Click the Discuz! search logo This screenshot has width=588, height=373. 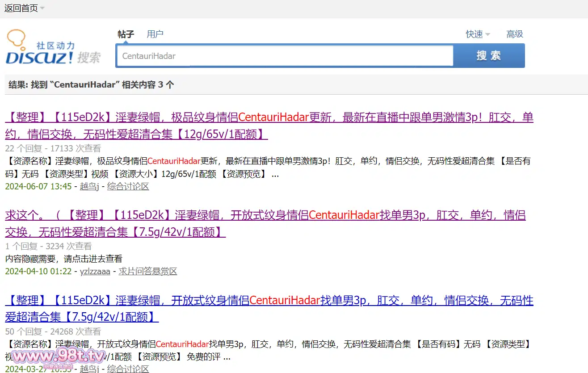point(53,48)
